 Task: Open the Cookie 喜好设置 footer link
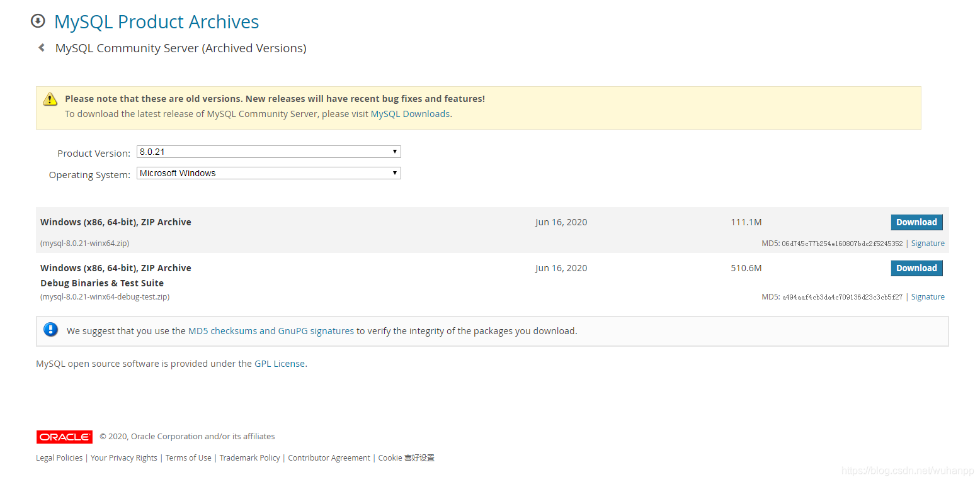(x=406, y=458)
